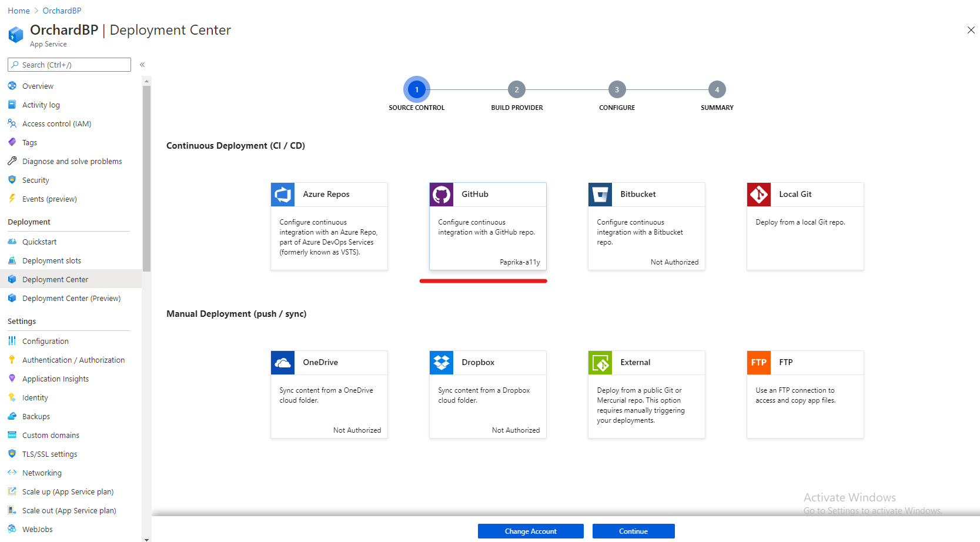Click the Dropbox logo icon

441,363
